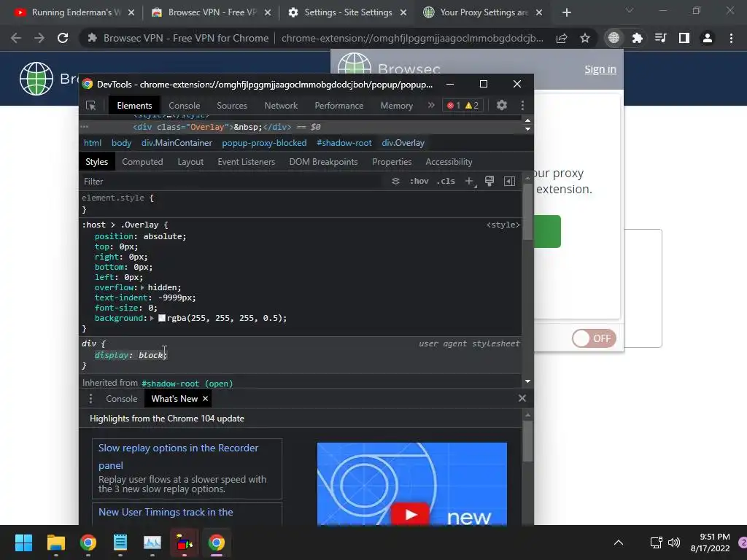Toggle the Browsec VPN OFF switch
Screen dimensions: 747x560
tap(594, 338)
